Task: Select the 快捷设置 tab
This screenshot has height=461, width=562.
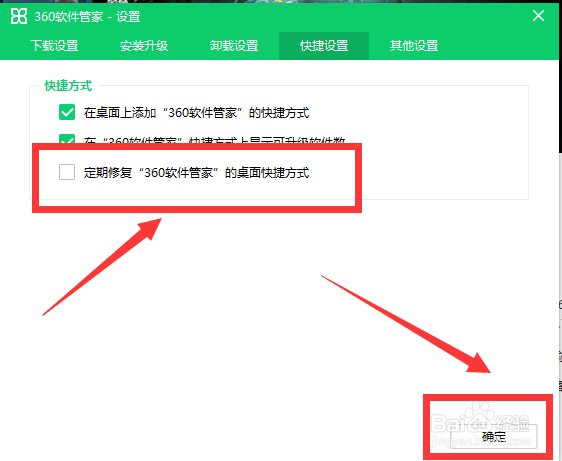Action: click(324, 46)
